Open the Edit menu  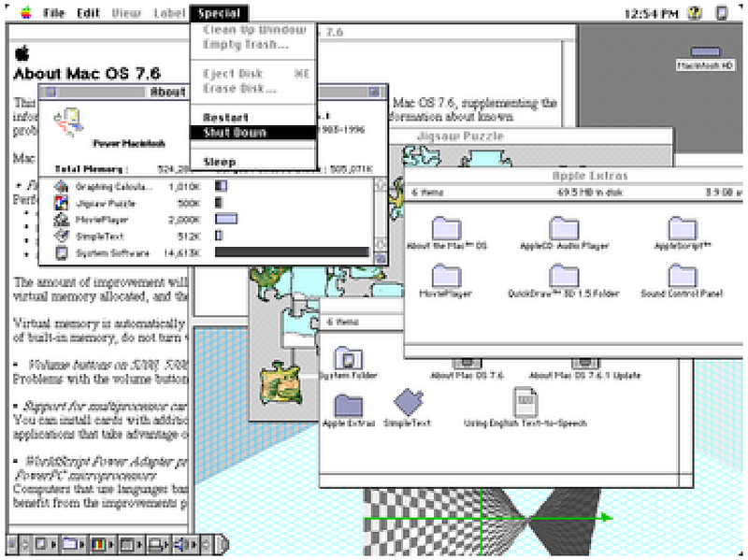[x=89, y=13]
